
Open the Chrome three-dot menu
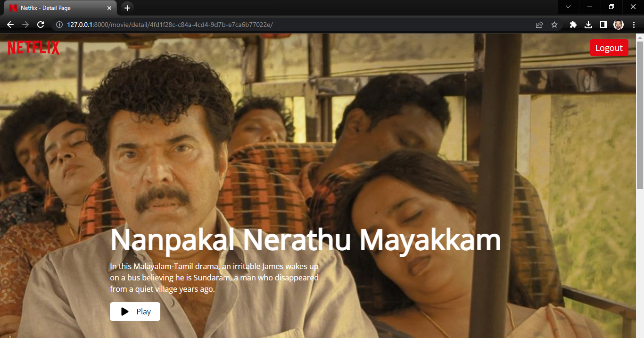tap(634, 25)
